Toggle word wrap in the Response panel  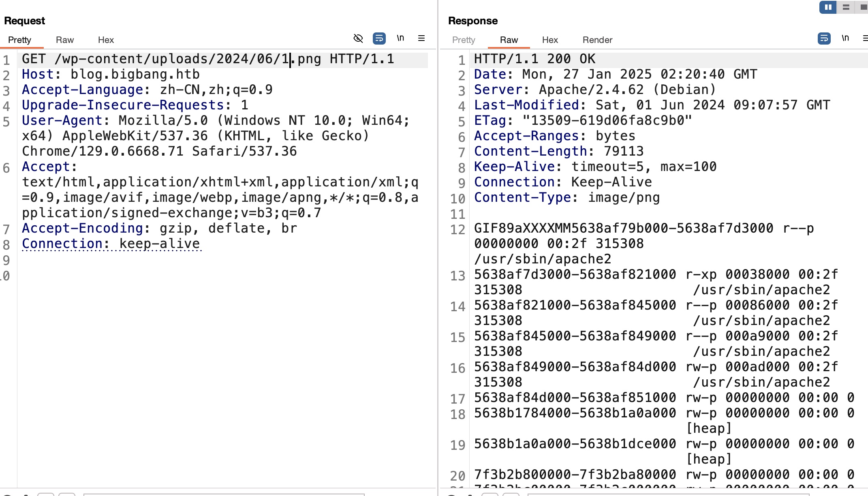(x=824, y=38)
